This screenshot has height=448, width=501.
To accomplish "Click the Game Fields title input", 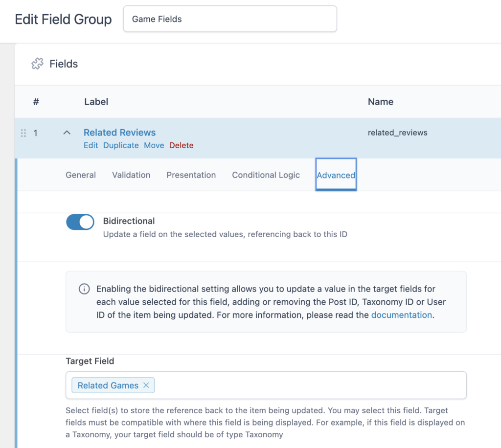I will click(230, 19).
